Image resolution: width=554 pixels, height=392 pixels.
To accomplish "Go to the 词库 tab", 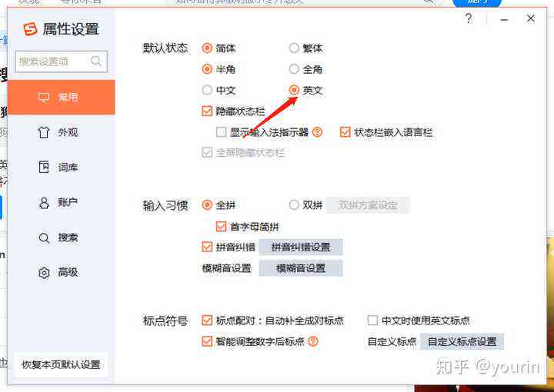I will tap(61, 168).
